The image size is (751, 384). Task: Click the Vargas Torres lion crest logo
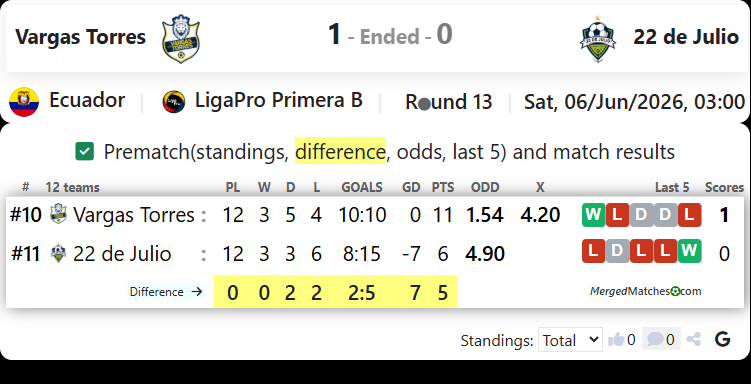click(181, 38)
